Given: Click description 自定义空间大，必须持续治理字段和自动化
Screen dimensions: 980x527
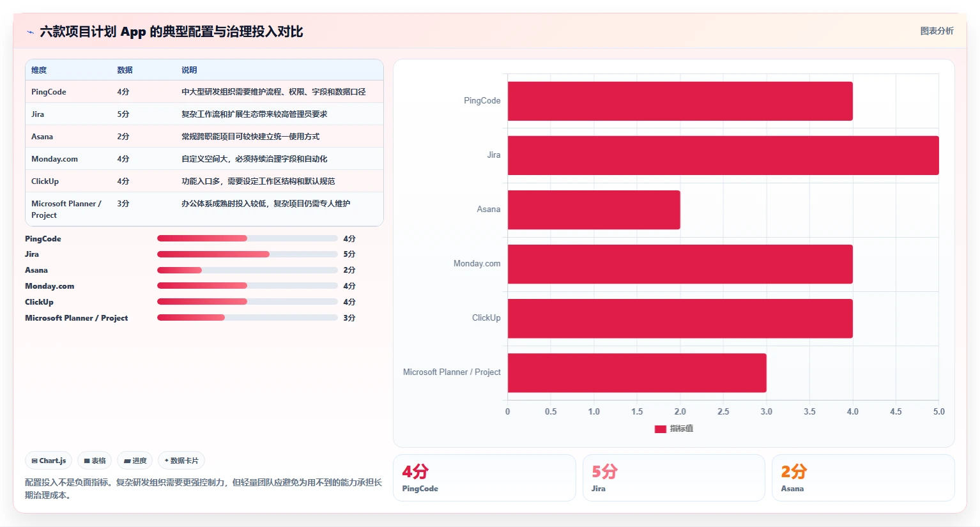Looking at the screenshot, I should pyautogui.click(x=254, y=159).
